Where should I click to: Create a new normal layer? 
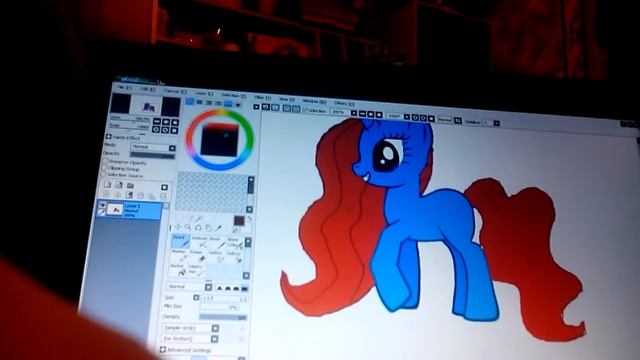click(108, 184)
